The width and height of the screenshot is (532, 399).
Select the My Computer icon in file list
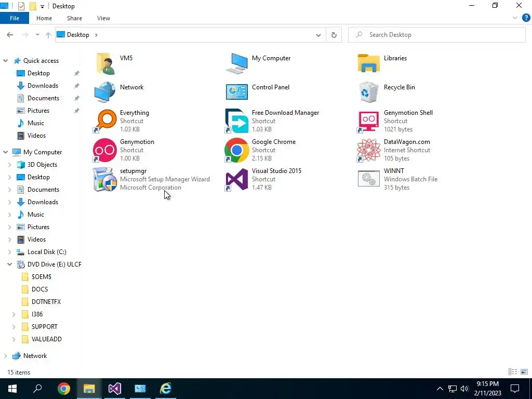tap(237, 63)
